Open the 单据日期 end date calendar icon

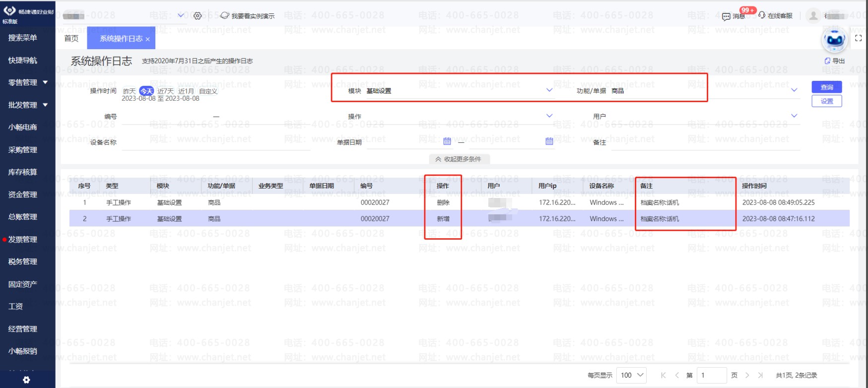click(549, 141)
